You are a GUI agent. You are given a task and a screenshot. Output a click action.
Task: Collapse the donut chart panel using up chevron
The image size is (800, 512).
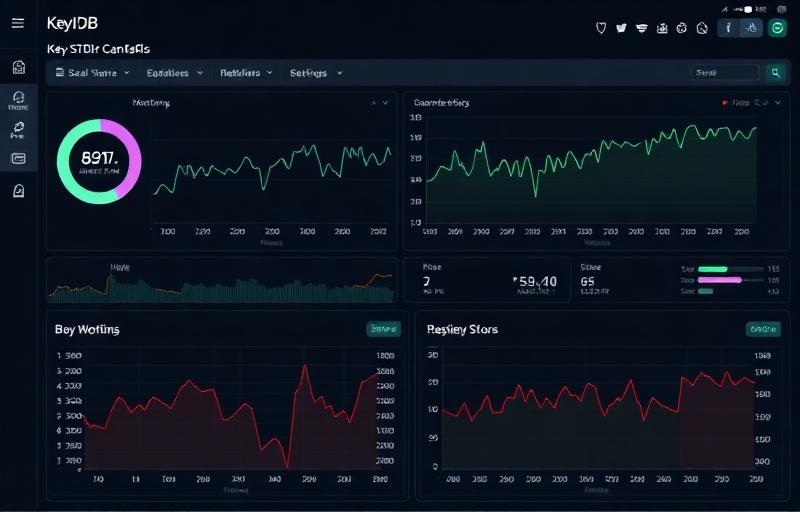(x=374, y=102)
